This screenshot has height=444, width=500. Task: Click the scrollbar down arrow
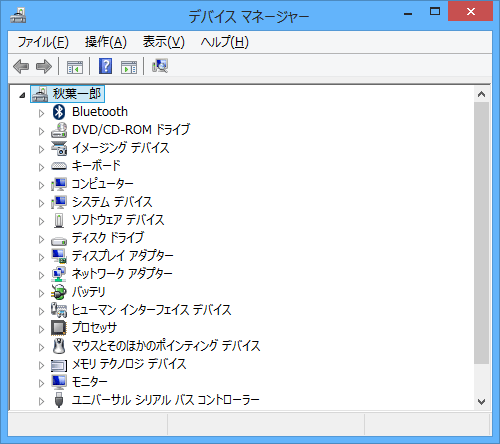481,402
